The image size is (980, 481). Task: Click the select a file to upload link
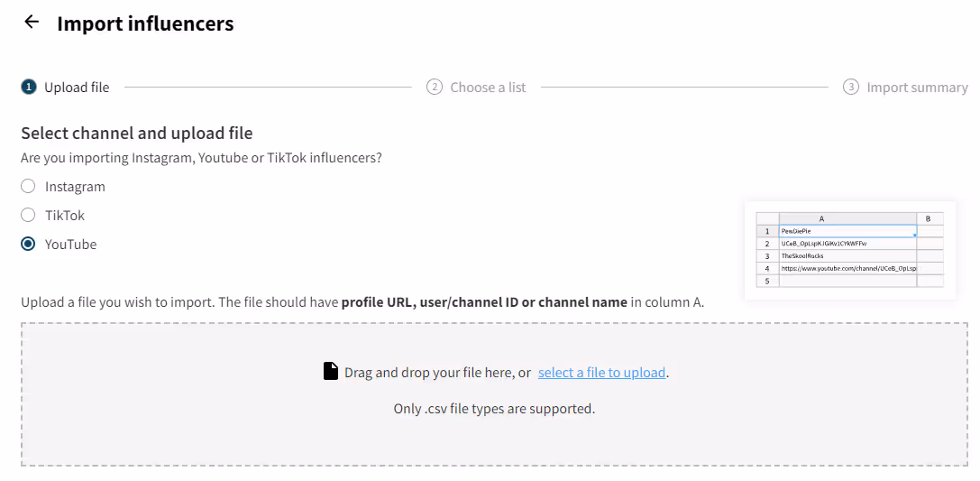pyautogui.click(x=601, y=373)
